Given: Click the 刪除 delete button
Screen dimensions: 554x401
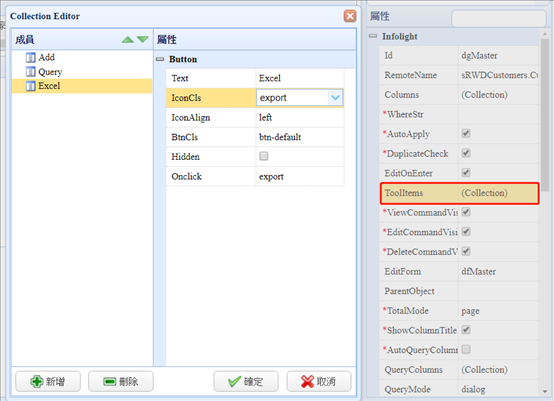Looking at the screenshot, I should coord(121,381).
